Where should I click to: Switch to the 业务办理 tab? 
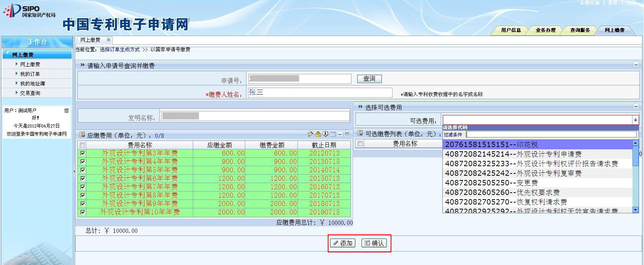pos(545,30)
